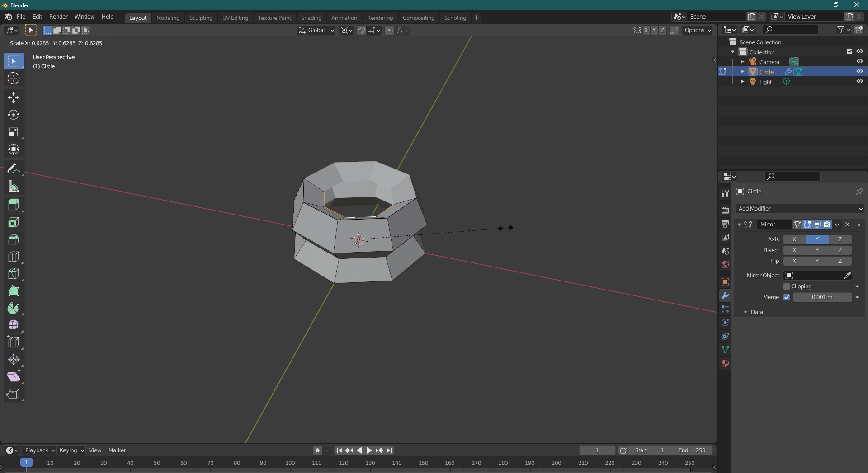The height and width of the screenshot is (473, 868).
Task: Enable the Z axis on the Mirror modifier
Action: point(840,239)
